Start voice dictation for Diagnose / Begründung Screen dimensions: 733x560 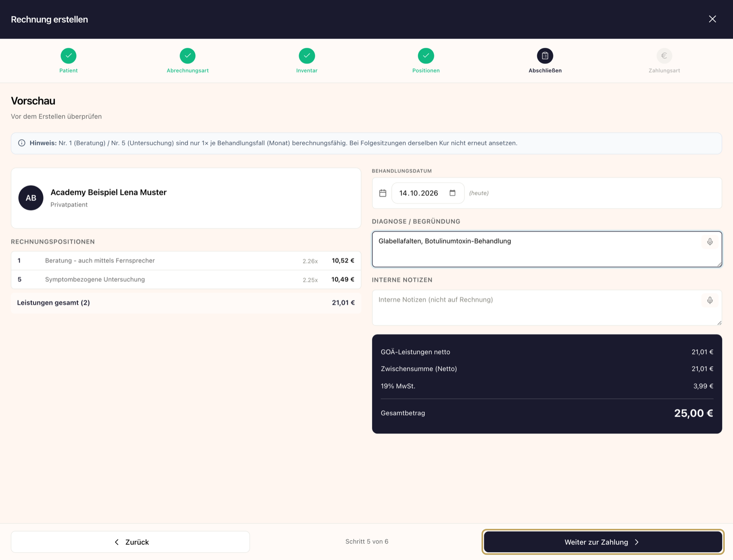710,242
